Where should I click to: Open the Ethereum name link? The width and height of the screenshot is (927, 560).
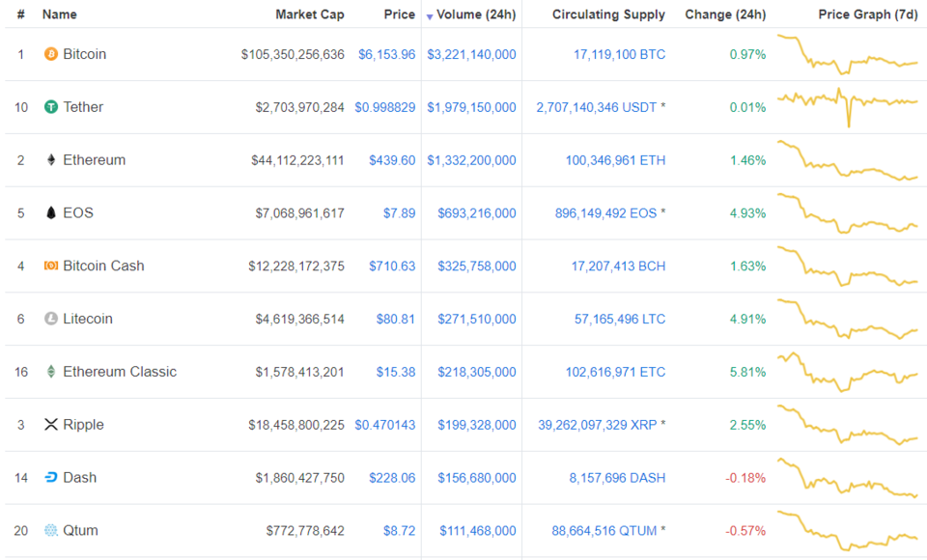pyautogui.click(x=94, y=159)
